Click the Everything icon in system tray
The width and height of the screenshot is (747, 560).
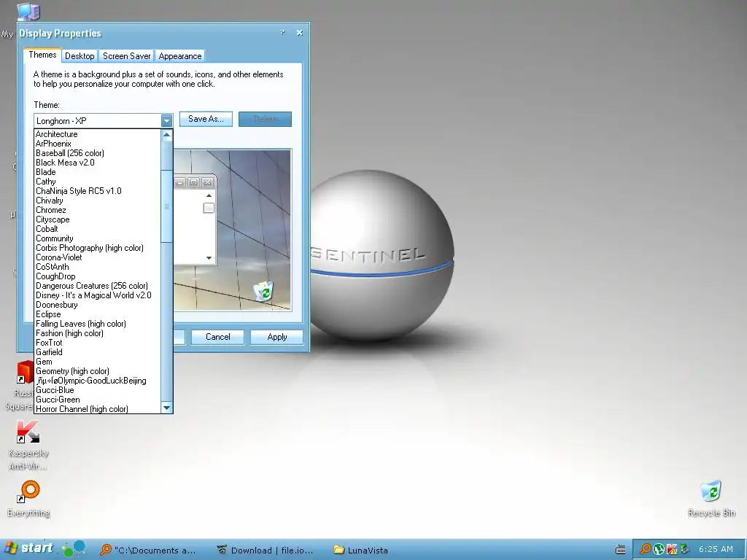click(645, 549)
